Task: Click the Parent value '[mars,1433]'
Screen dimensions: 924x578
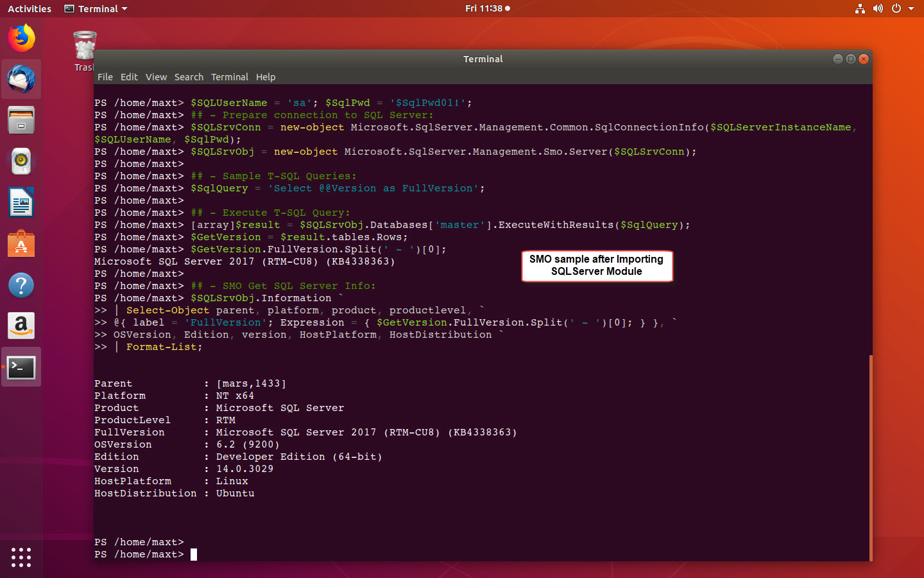Action: (252, 383)
